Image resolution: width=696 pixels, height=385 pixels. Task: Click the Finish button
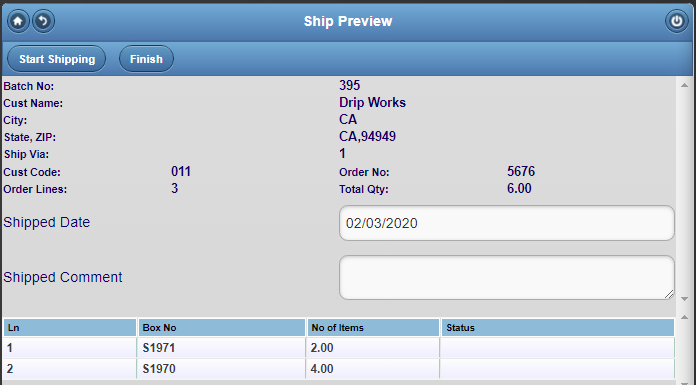(x=146, y=59)
